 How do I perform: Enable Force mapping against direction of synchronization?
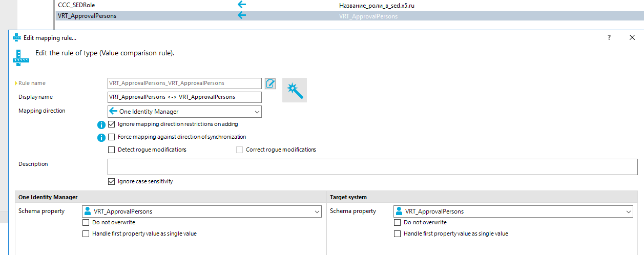point(112,137)
